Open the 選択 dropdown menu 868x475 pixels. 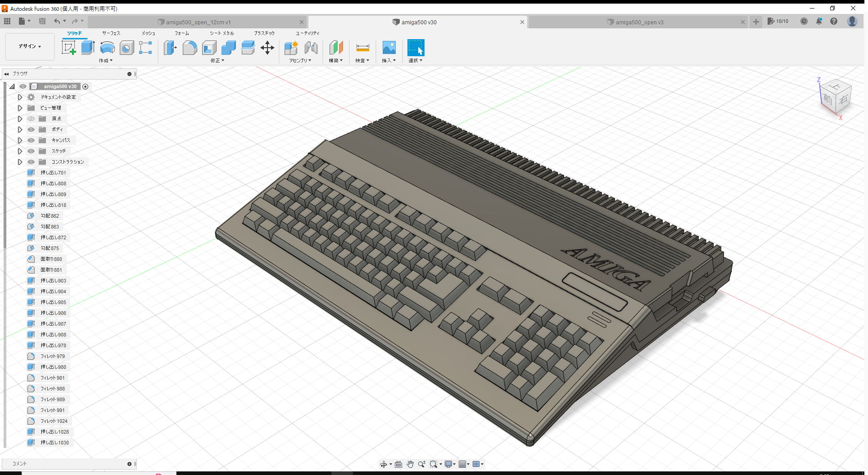tap(415, 59)
